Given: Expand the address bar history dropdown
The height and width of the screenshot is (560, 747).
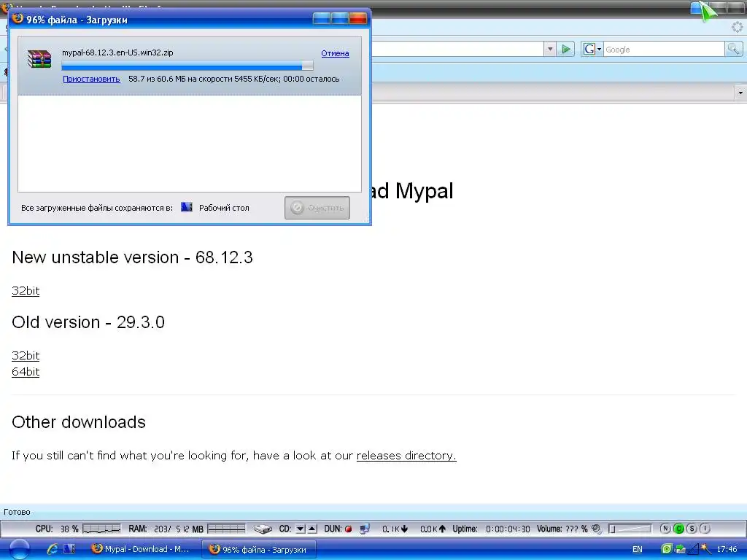Looking at the screenshot, I should click(x=550, y=49).
